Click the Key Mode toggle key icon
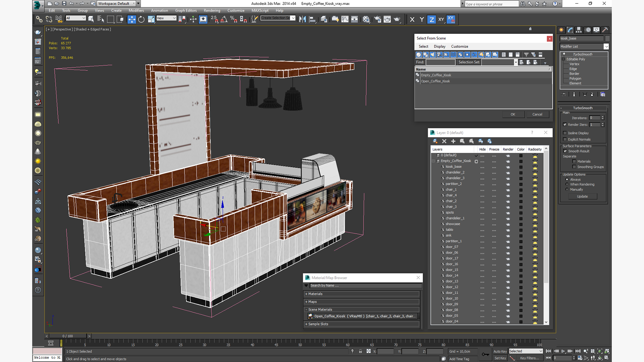644x362 pixels. point(485,354)
